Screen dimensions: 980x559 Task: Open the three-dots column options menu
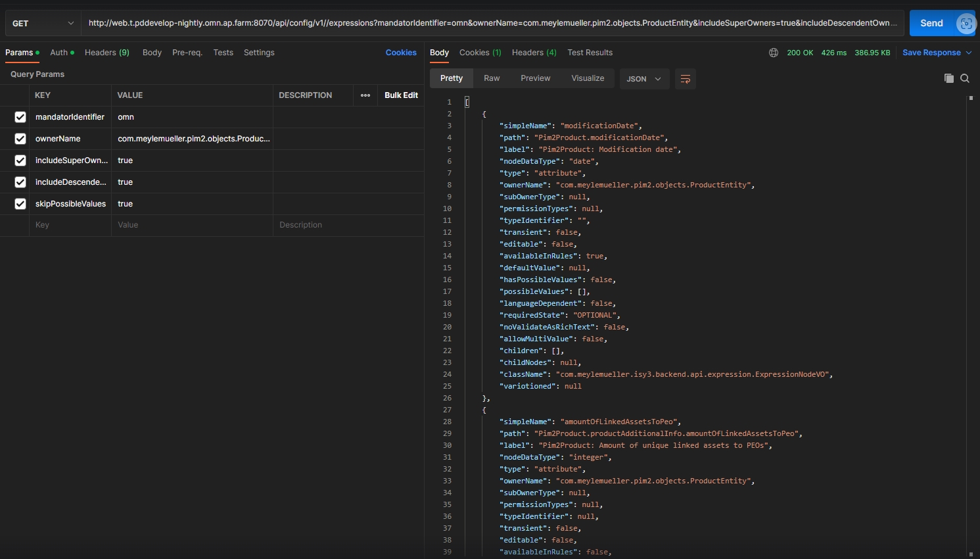tap(365, 95)
